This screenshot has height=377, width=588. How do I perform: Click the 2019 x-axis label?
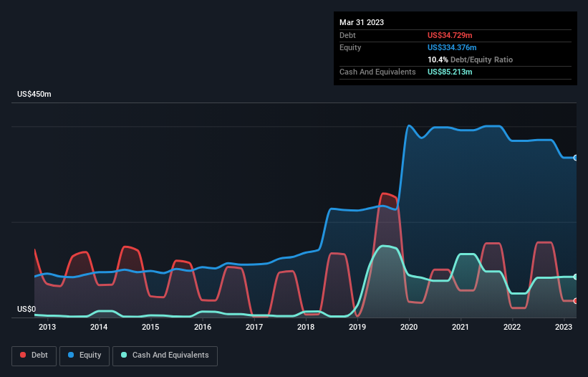[357, 327]
